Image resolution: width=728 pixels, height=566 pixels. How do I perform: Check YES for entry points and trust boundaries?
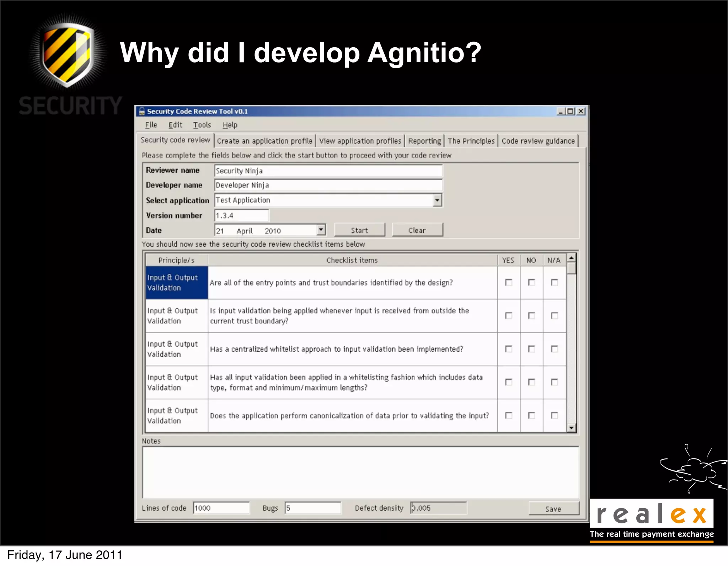509,282
